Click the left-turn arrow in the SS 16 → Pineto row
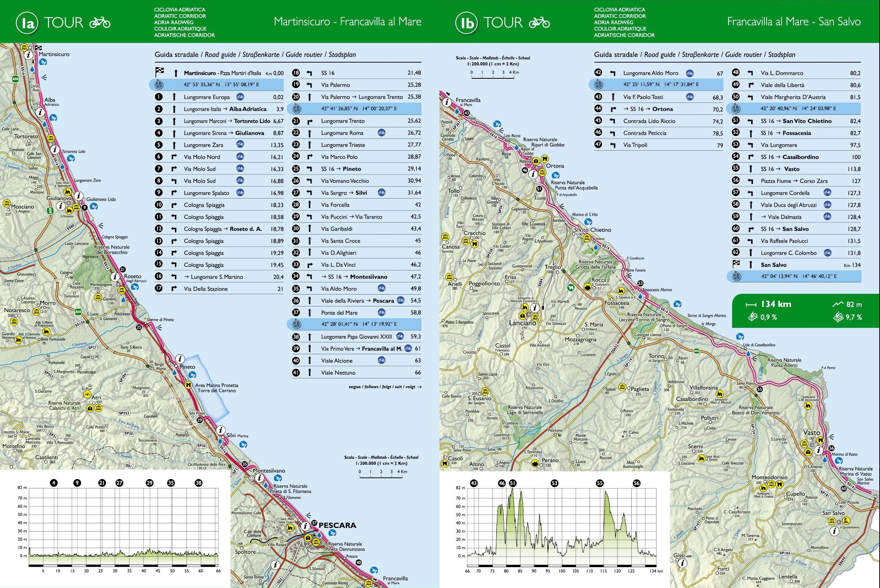 pyautogui.click(x=309, y=169)
